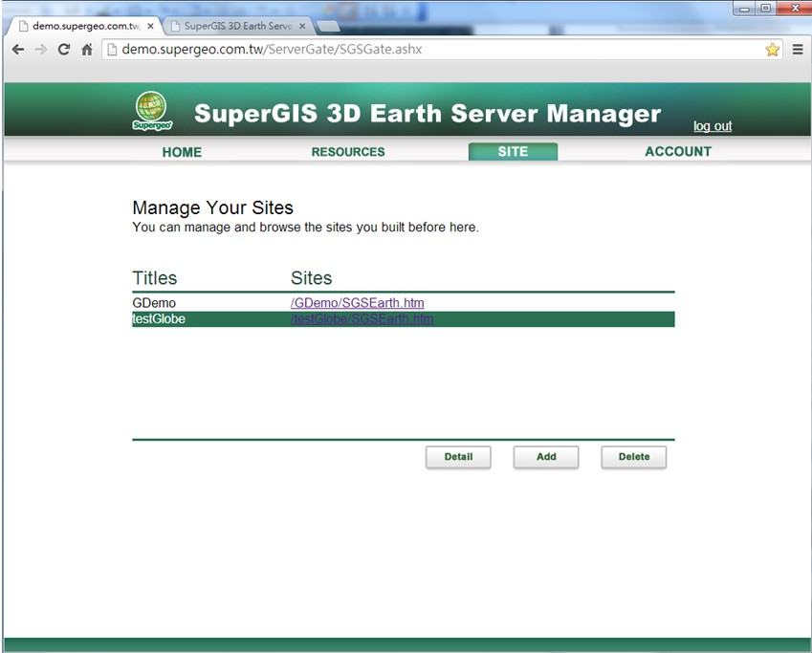The width and height of the screenshot is (812, 653).
Task: Click the log out link
Action: point(713,126)
